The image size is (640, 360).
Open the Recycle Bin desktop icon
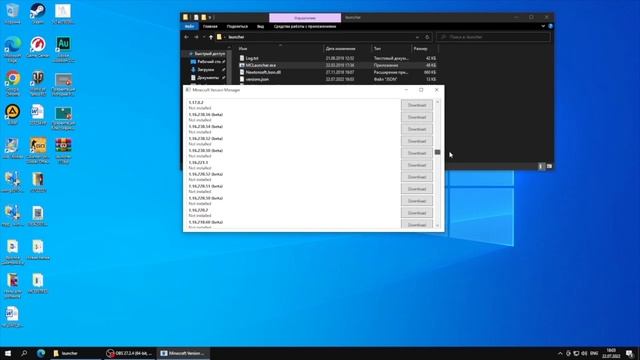[12, 13]
